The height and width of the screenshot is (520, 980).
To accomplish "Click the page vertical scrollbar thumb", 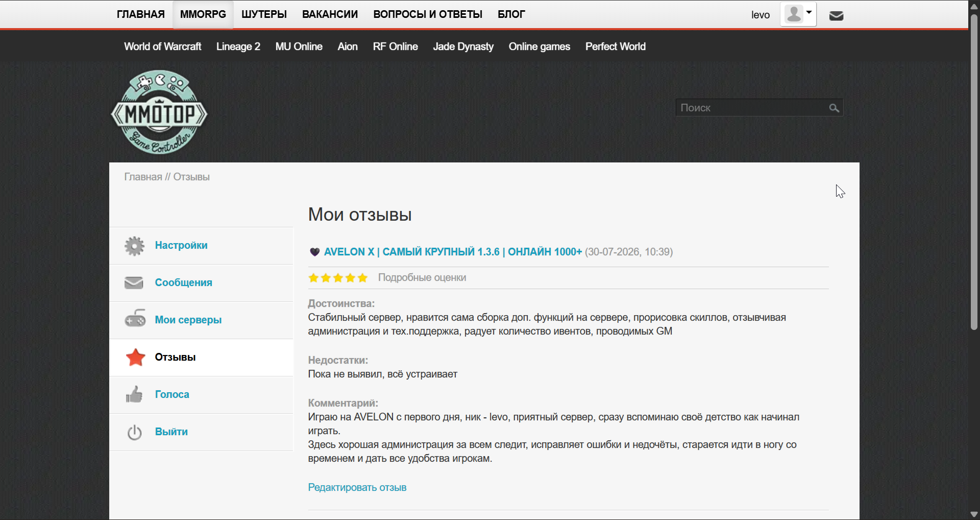I will [x=974, y=171].
